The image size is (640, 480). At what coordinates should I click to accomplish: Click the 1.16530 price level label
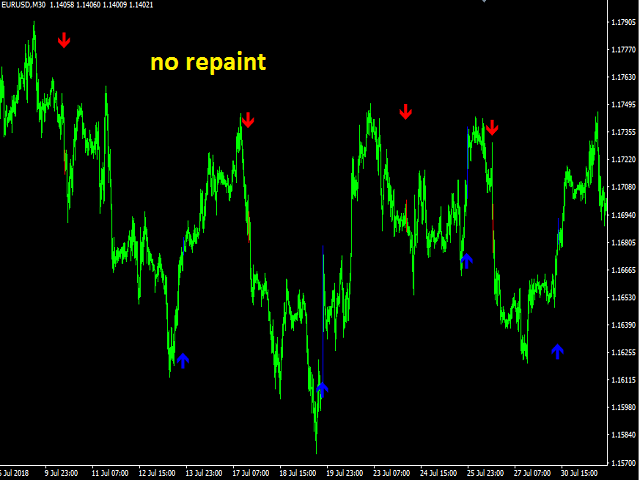[624, 297]
